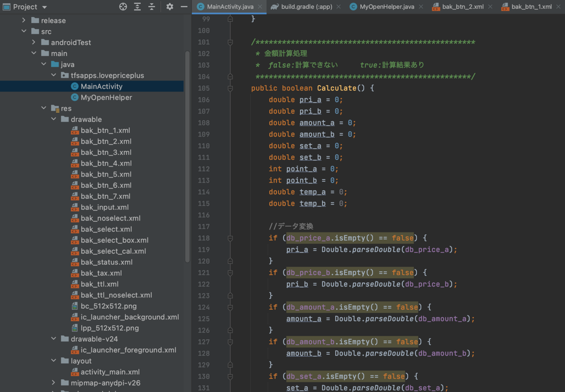Image resolution: width=565 pixels, height=392 pixels.
Task: Click db_amount_a.isEmpty() on line 124
Action: pos(332,307)
